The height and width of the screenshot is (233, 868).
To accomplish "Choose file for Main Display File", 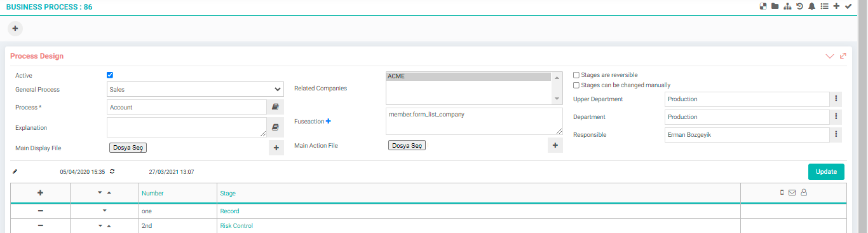I will [129, 148].
